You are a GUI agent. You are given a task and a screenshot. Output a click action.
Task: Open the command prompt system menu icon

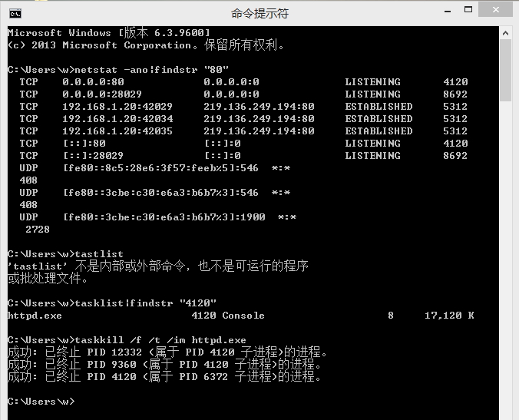tap(15, 14)
